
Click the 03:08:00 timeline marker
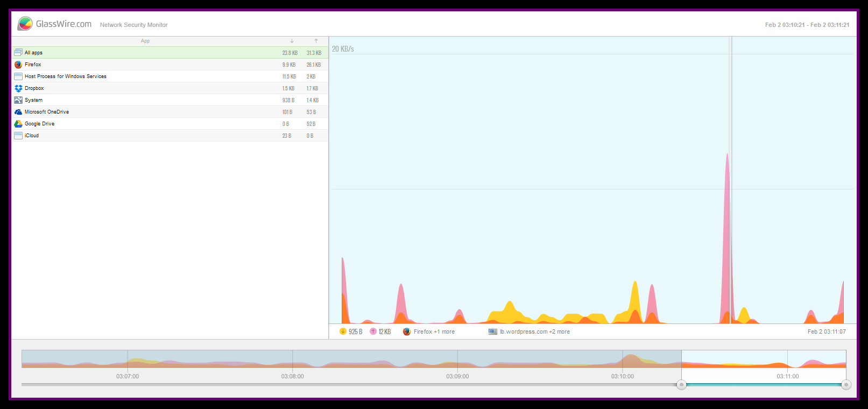(292, 376)
